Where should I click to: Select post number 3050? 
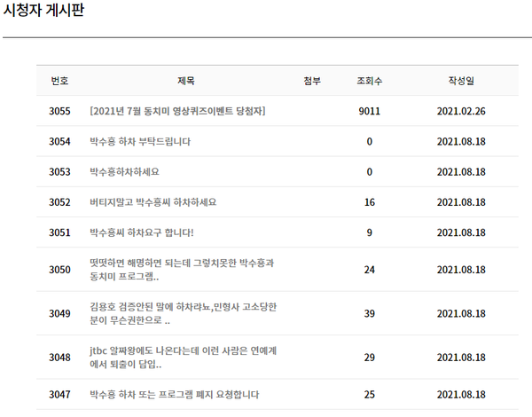(x=59, y=270)
